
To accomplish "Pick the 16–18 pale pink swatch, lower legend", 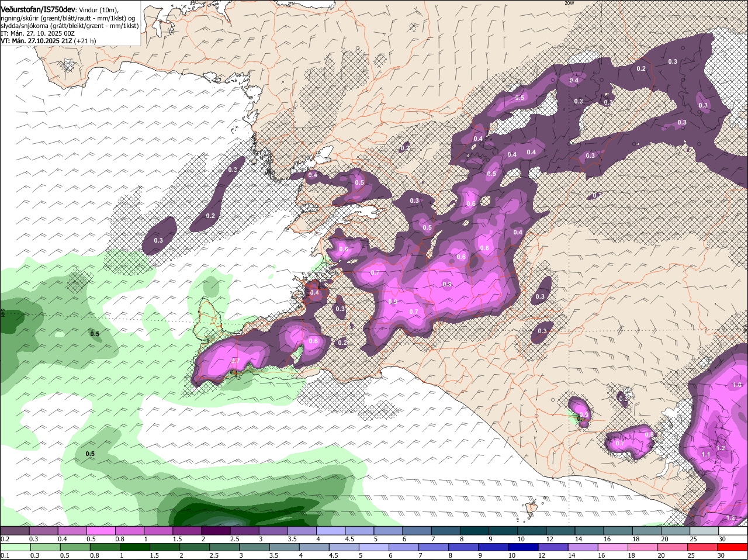I will (x=614, y=547).
